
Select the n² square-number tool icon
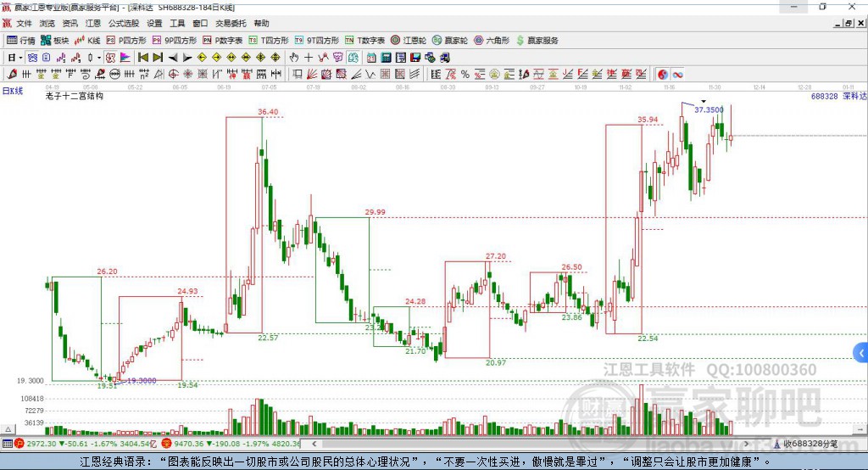click(x=144, y=75)
